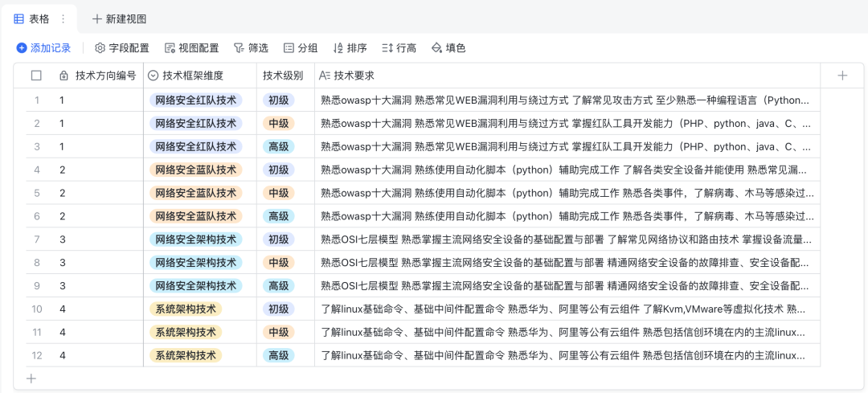Click 高级 tag in row 6
The image size is (868, 393).
pos(279,216)
